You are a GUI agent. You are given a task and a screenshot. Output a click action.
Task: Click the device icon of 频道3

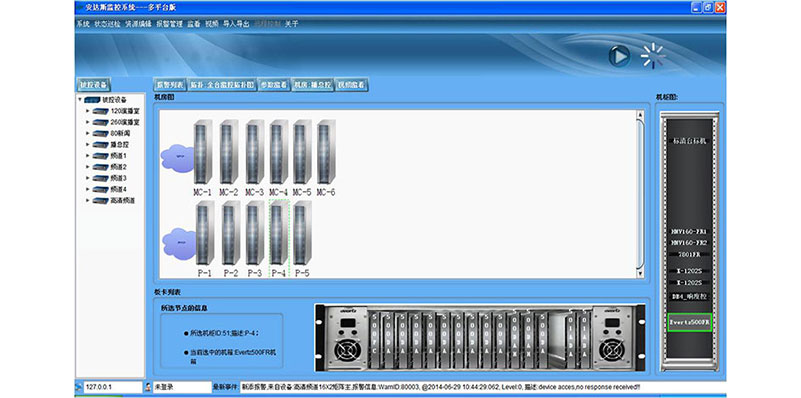point(100,178)
